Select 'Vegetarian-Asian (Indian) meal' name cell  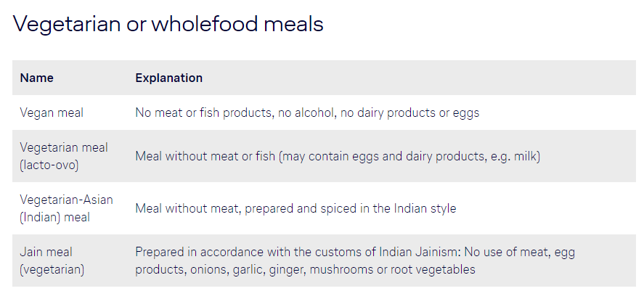[x=66, y=208]
